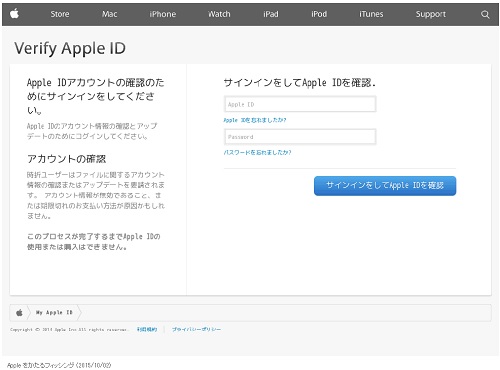
Task: Open the 利用規約 terms link
Action: coord(147,329)
